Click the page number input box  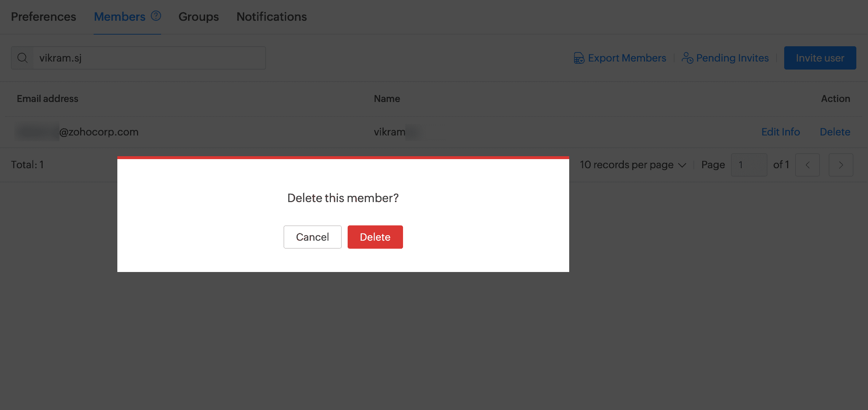pos(749,165)
